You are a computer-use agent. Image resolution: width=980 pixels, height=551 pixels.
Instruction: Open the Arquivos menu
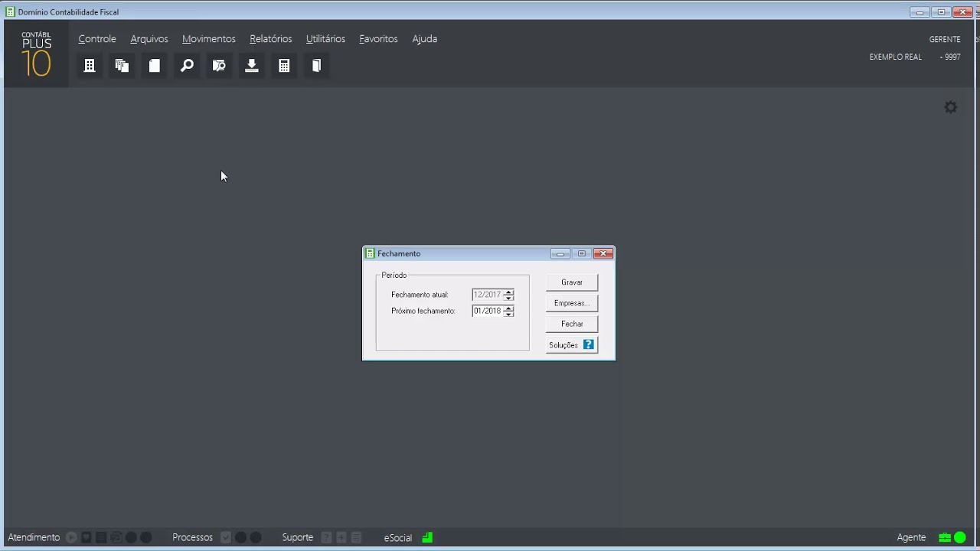tap(149, 38)
